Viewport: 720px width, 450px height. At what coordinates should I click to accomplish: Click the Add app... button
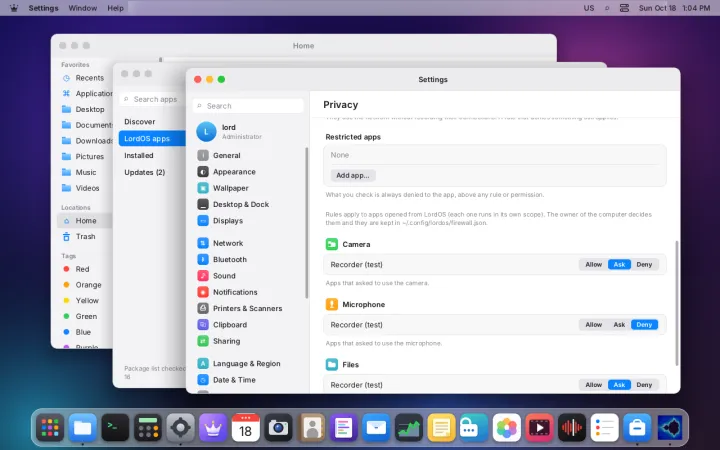[353, 175]
